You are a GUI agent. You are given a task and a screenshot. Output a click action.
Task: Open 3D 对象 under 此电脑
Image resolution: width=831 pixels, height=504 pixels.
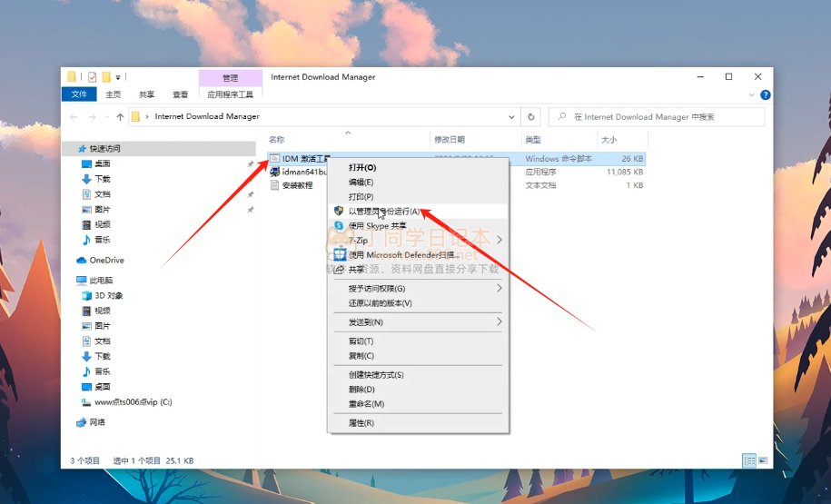point(103,295)
